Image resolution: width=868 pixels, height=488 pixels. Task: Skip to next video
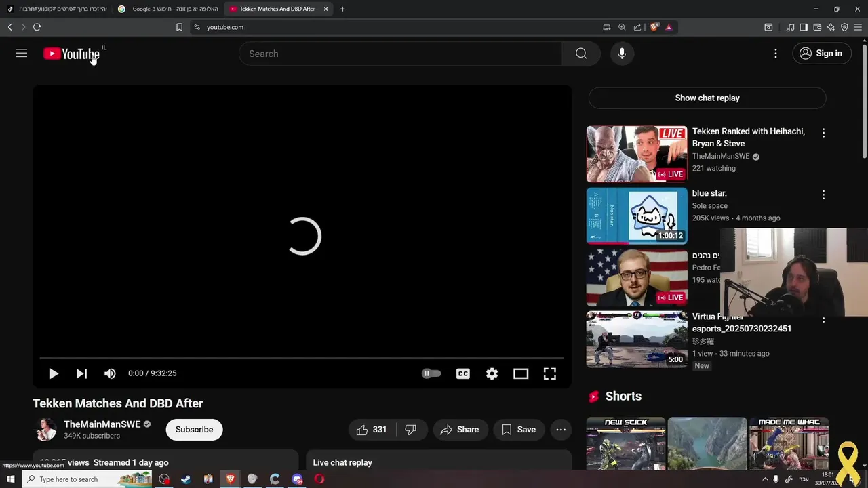pyautogui.click(x=81, y=373)
